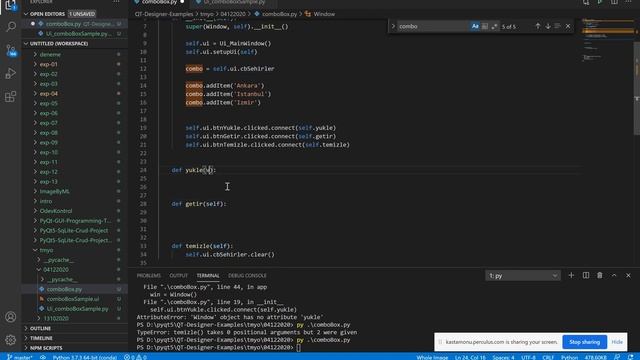Expand the exp-01 folder
Viewport: 640px width, 360px height.
pyautogui.click(x=48, y=64)
